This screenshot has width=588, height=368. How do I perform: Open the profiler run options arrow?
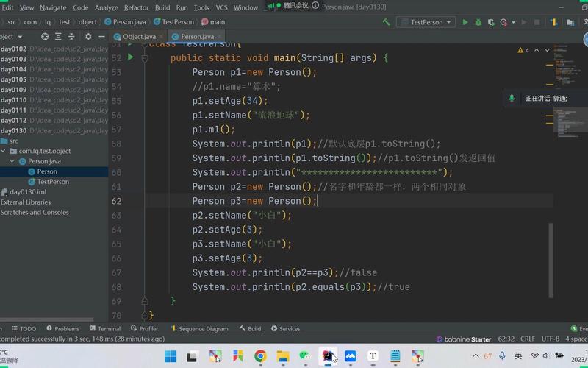pos(513,22)
